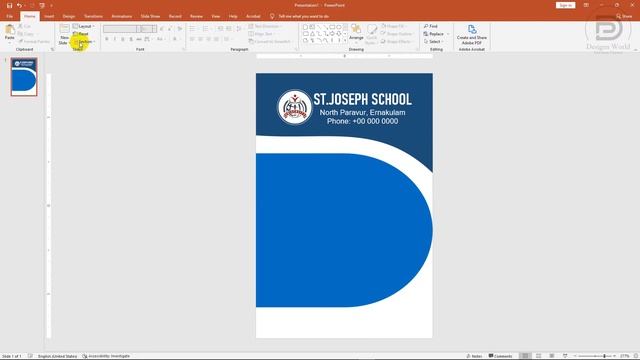Undo the last action

pyautogui.click(x=19, y=5)
